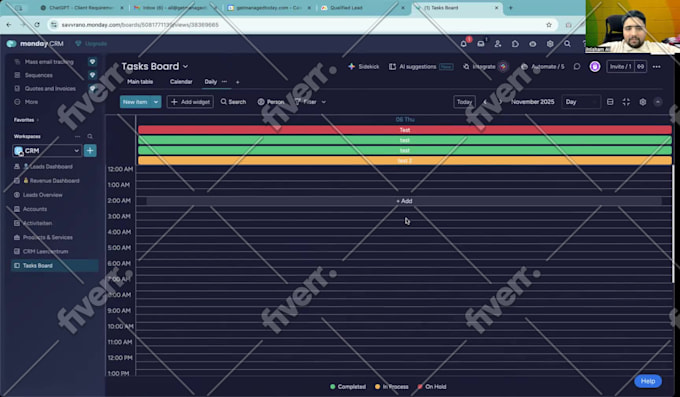680x397 pixels.
Task: Copy board link icon next to Invite
Action: pyautogui.click(x=641, y=66)
